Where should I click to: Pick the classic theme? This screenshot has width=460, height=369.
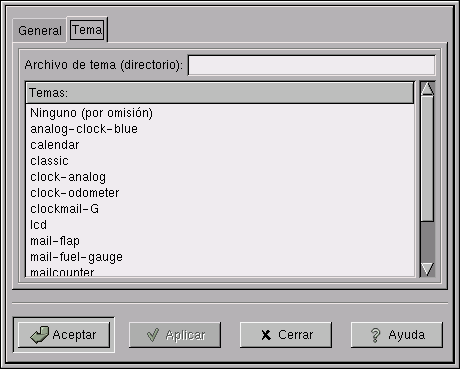(x=220, y=161)
